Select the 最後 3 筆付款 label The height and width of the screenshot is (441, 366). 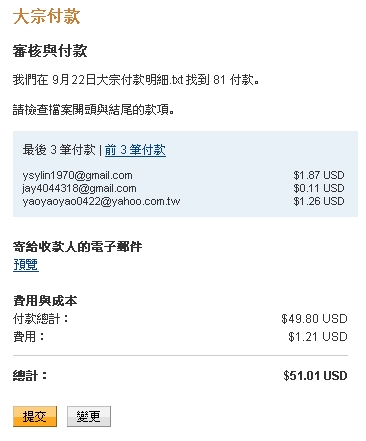(59, 150)
